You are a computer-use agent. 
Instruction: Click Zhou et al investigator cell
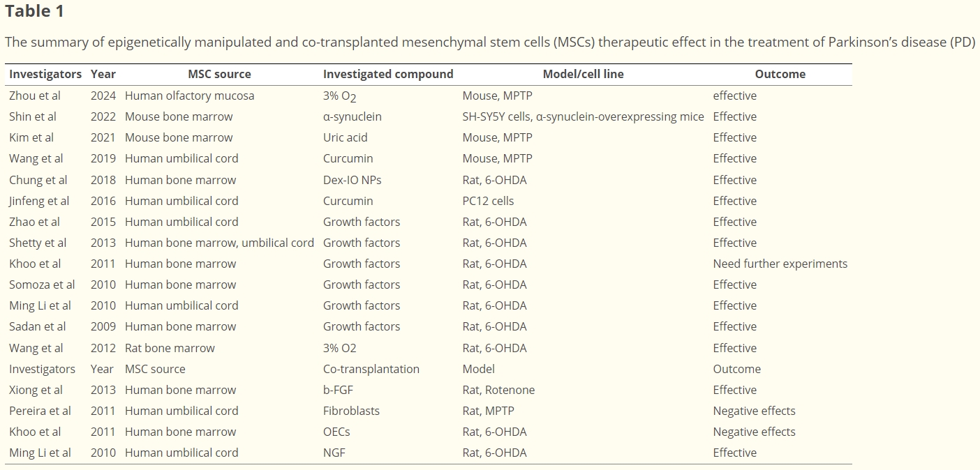[35, 96]
